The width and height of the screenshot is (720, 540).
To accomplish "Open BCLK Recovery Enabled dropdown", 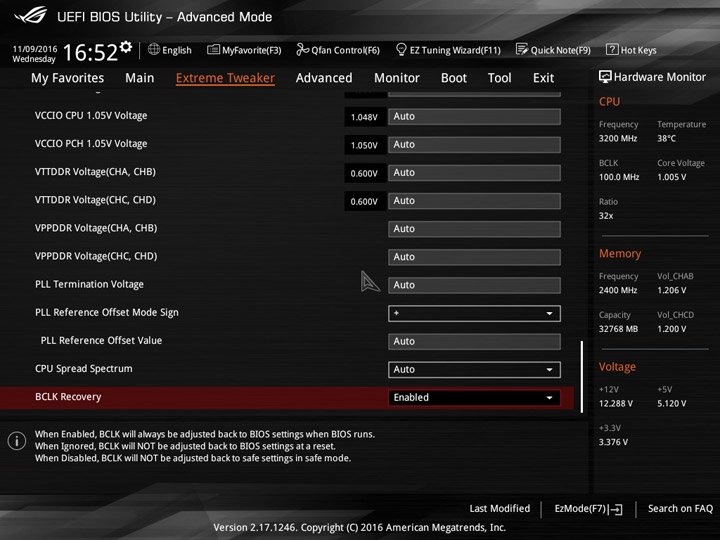I will pyautogui.click(x=474, y=398).
